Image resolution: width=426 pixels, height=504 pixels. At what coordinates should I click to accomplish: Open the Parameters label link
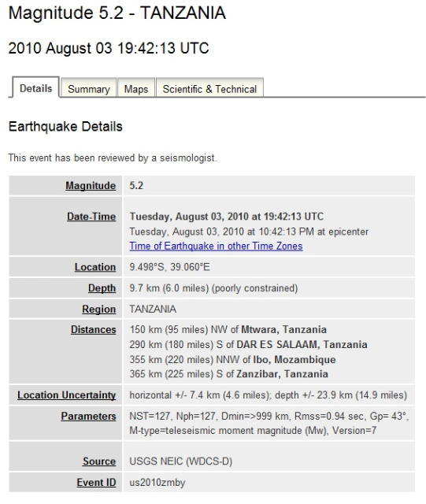pos(88,416)
